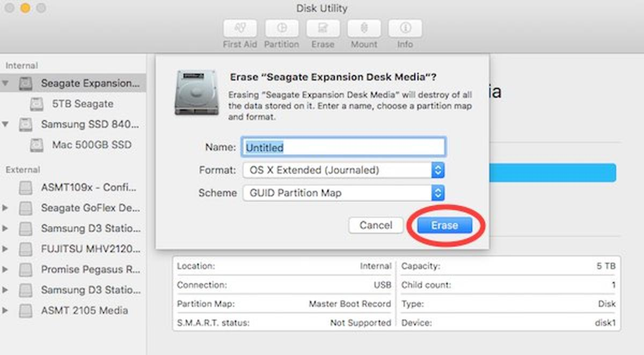Image resolution: width=644 pixels, height=355 pixels.
Task: Select Promise Pegasus disk in sidebar
Action: pos(90,269)
